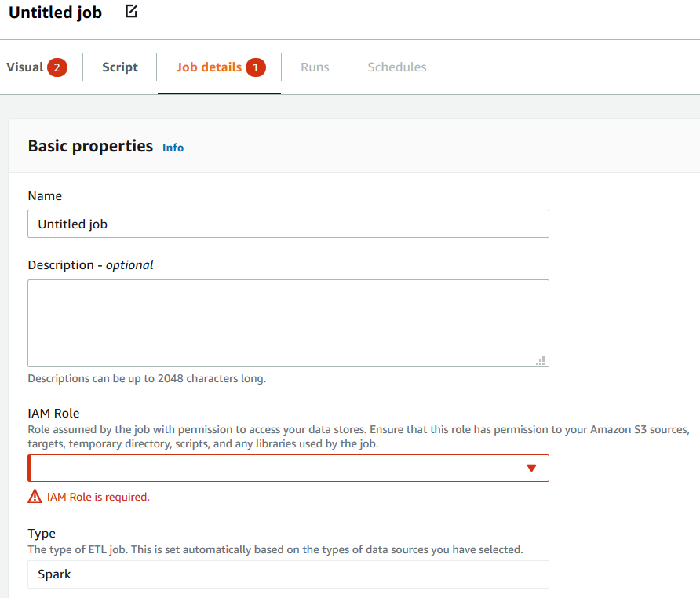Click the Info link beside Basic properties
The height and width of the screenshot is (598, 700).
tap(173, 147)
